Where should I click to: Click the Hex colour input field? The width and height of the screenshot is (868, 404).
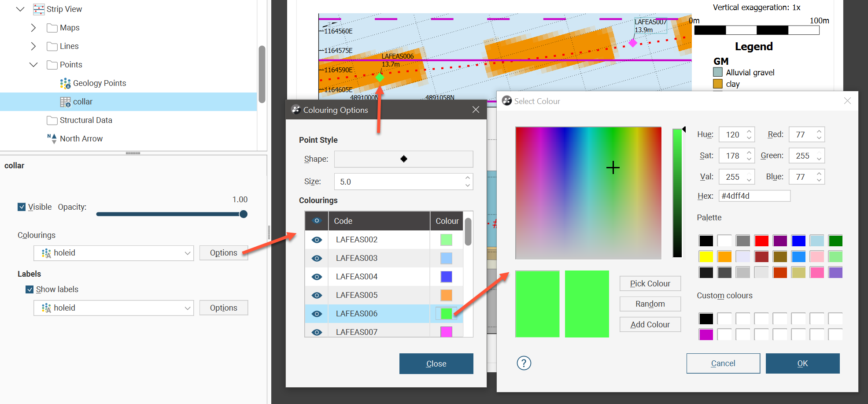tap(754, 196)
